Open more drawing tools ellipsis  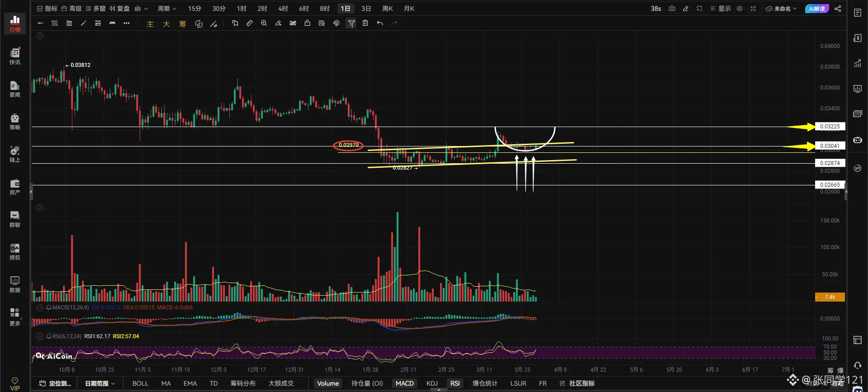(127, 24)
